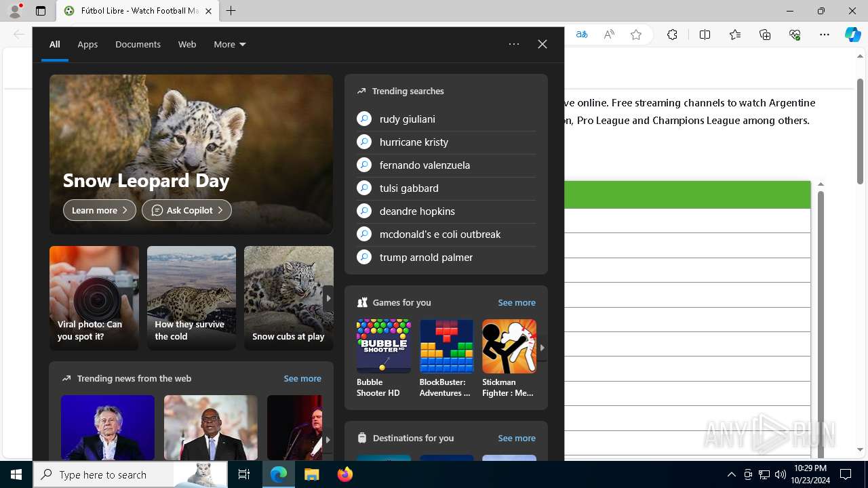The width and height of the screenshot is (868, 488).
Task: Click taskbar clock 10:29 PM
Action: [x=809, y=474]
